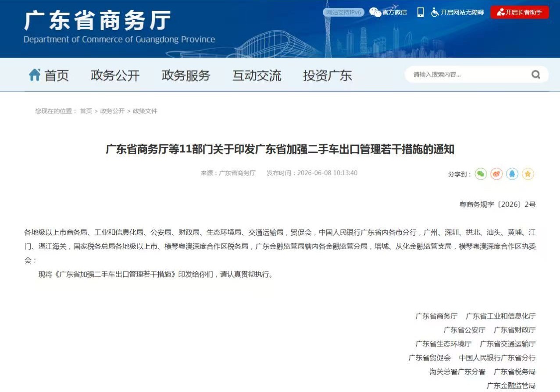
Task: Share to Weibo via red icon
Action: click(496, 174)
